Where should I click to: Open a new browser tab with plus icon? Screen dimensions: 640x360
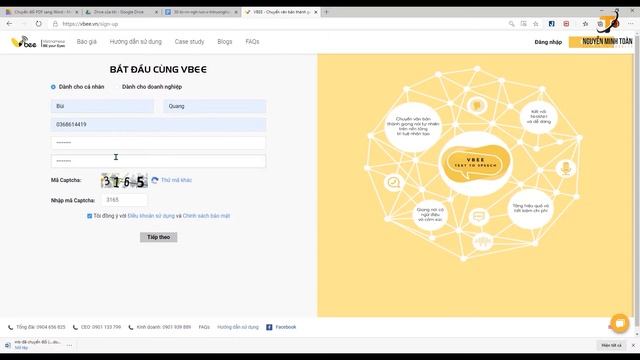(x=326, y=12)
